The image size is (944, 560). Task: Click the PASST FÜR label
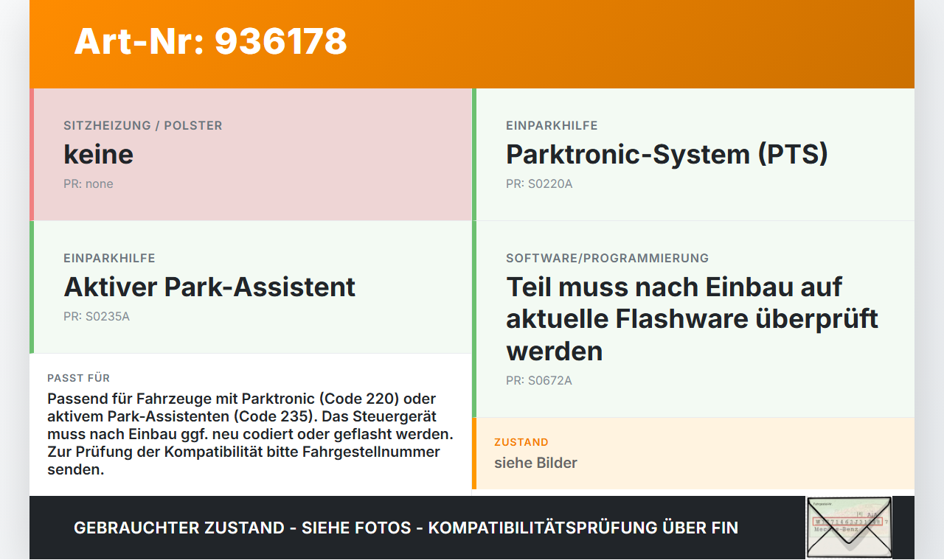click(79, 378)
